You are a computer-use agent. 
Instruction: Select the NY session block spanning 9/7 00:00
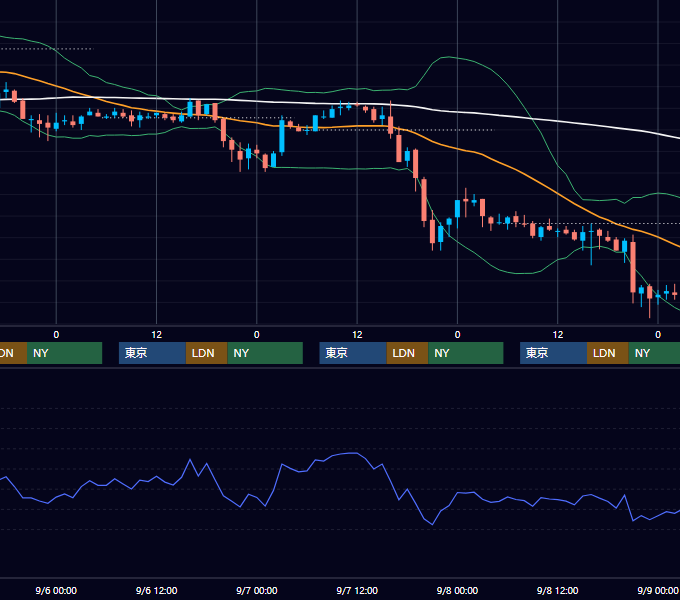point(265,353)
